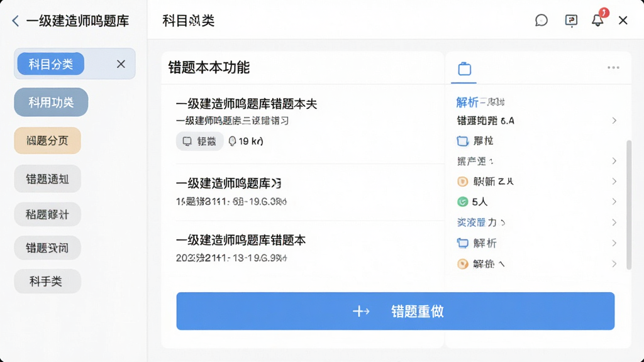The image size is (644, 362).
Task: Click the subtitle under first entry title
Action: tap(233, 121)
